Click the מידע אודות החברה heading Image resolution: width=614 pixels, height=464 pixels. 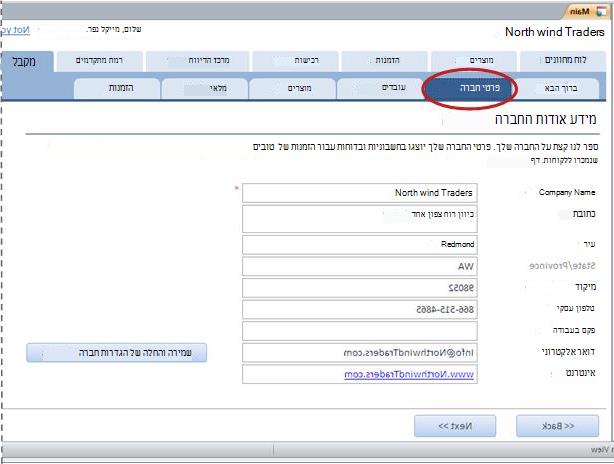click(545, 119)
